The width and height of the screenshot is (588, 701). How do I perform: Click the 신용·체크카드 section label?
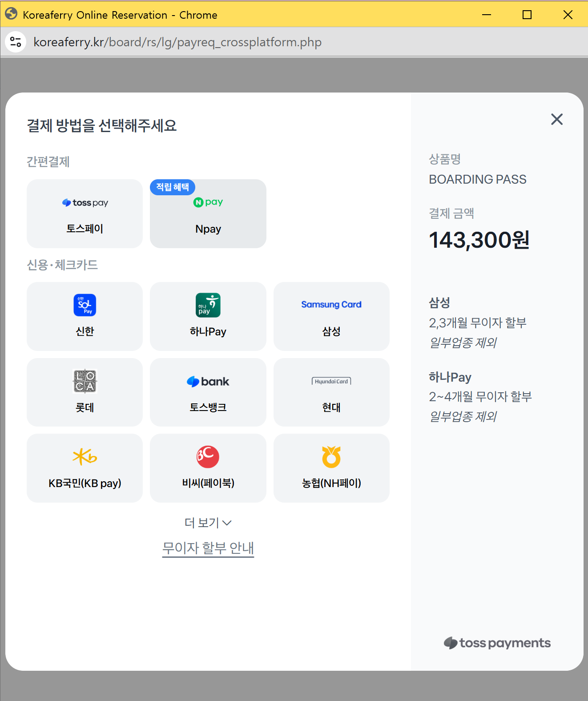(x=62, y=265)
